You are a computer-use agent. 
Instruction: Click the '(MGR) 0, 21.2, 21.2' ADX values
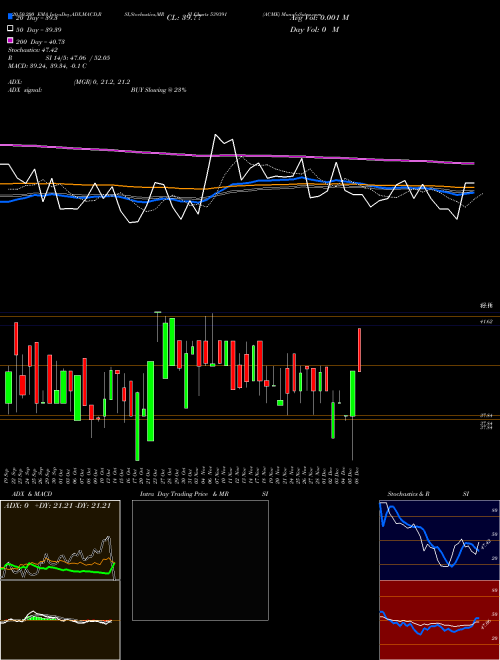[x=101, y=82]
